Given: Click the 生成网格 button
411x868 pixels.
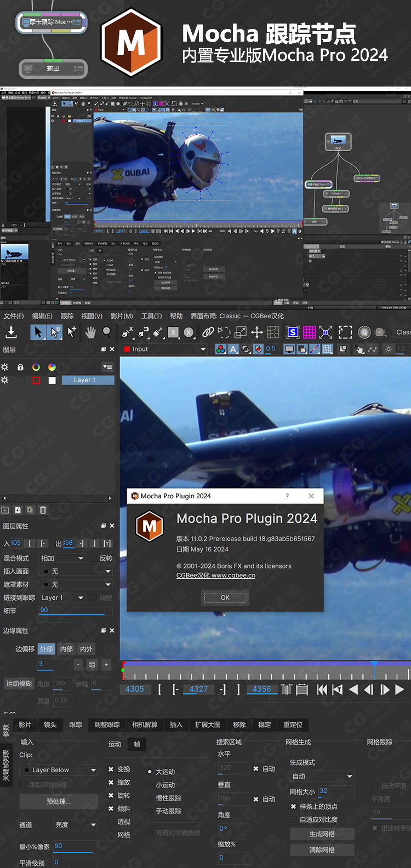Looking at the screenshot, I should (322, 834).
